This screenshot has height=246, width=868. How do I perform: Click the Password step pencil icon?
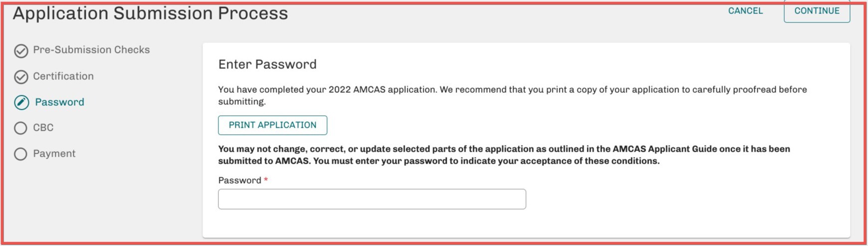pos(21,103)
